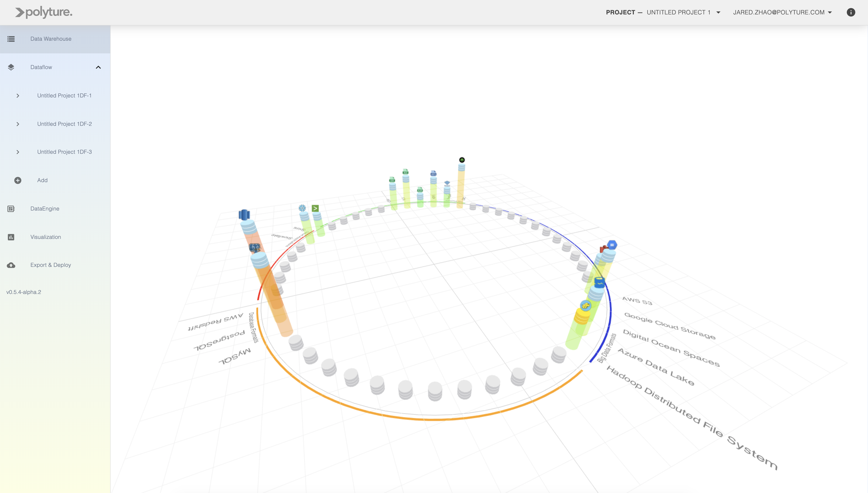Image resolution: width=868 pixels, height=493 pixels.
Task: Click the Azure Data Lake label
Action: pyautogui.click(x=656, y=367)
